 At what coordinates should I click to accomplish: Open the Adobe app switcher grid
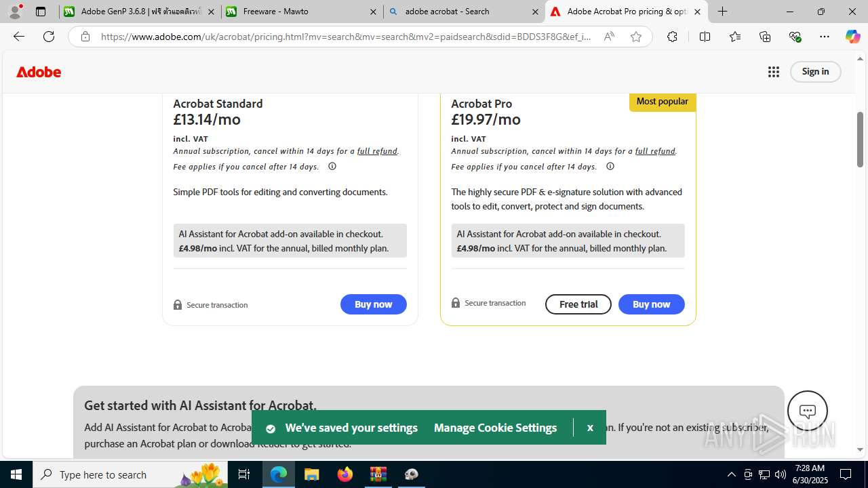774,72
